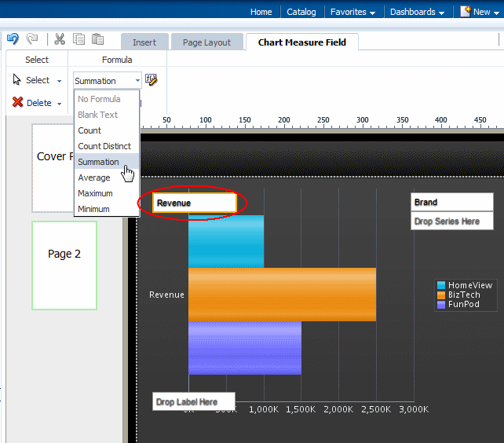The image size is (504, 443).
Task: Click the Revenue measure field box
Action: [195, 203]
